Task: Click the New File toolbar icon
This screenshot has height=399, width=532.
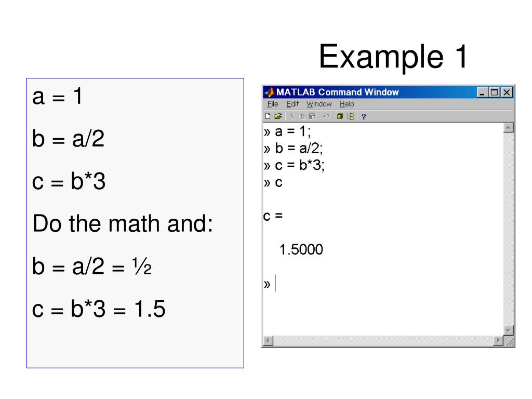Action: point(268,116)
